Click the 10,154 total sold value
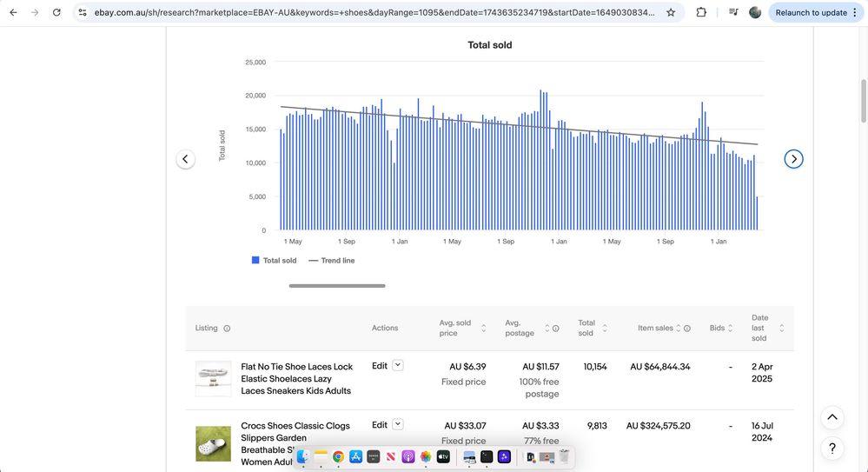Viewport: 868px width, 472px height. [595, 367]
